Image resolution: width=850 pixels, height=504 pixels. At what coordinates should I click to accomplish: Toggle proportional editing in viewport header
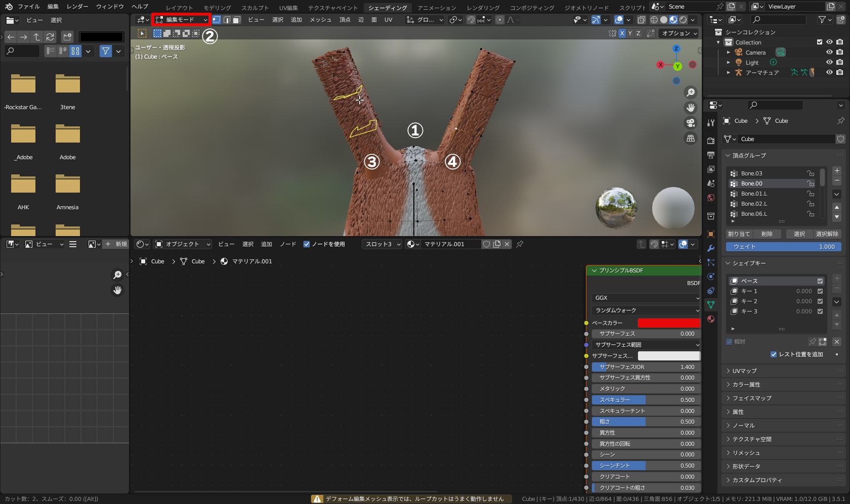(x=500, y=20)
